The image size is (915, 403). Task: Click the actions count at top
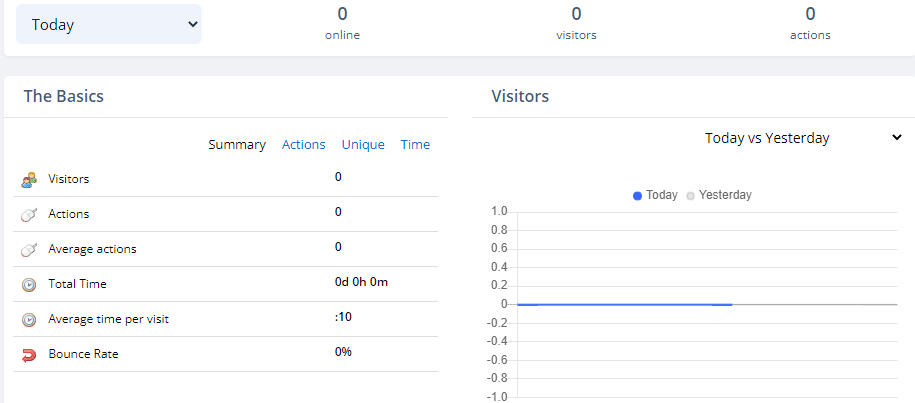tap(810, 14)
